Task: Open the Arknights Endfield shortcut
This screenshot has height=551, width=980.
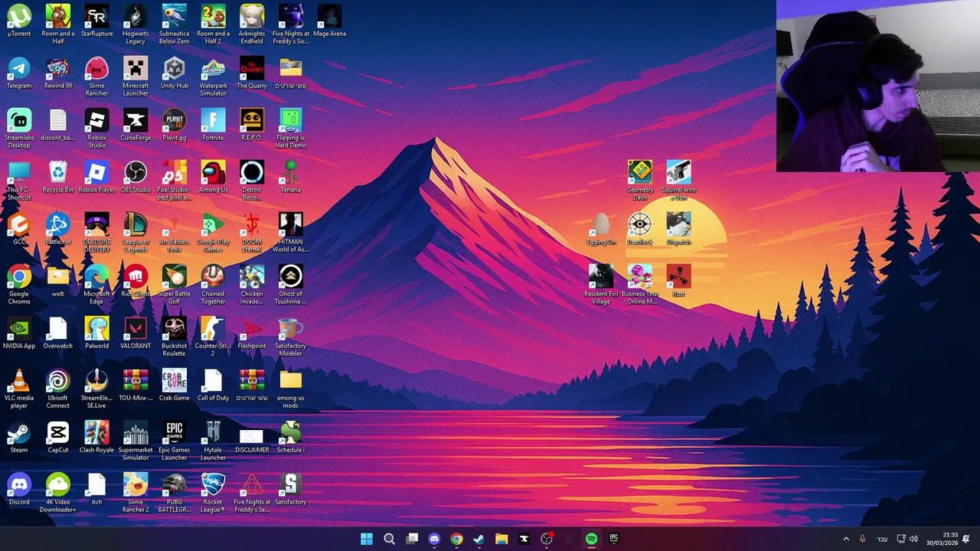Action: click(252, 24)
